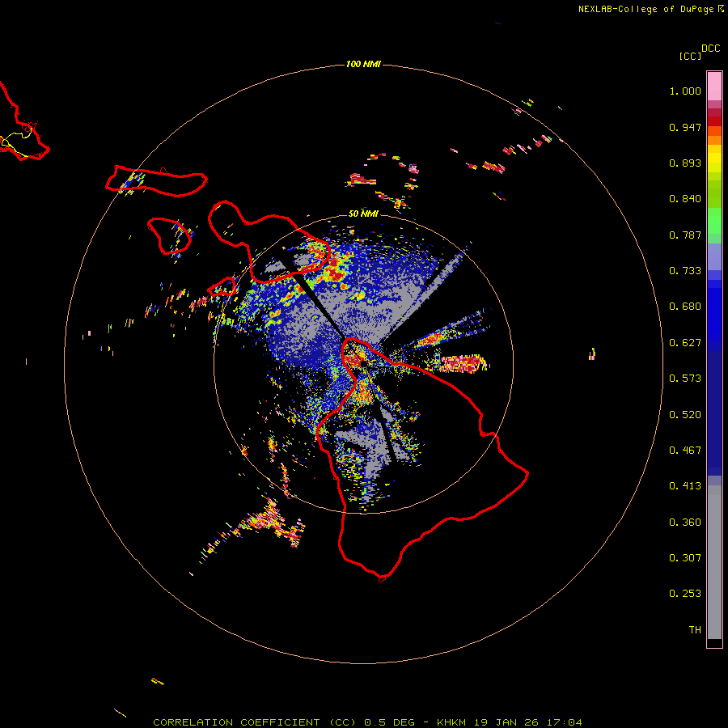
Task: Pick the pink top segment of color bar
Action: click(x=714, y=86)
